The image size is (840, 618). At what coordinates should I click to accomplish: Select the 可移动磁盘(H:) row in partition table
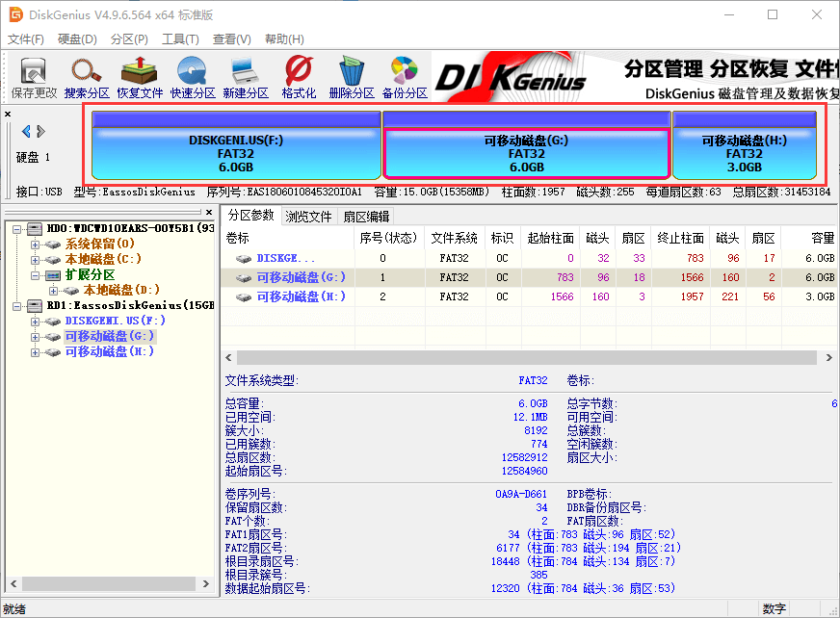click(x=302, y=296)
